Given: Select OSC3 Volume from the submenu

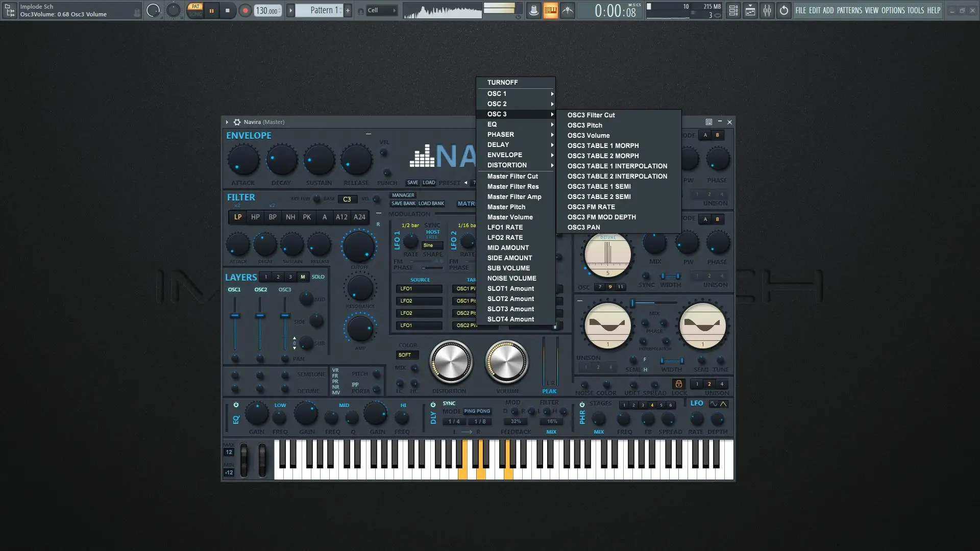Looking at the screenshot, I should click(589, 136).
